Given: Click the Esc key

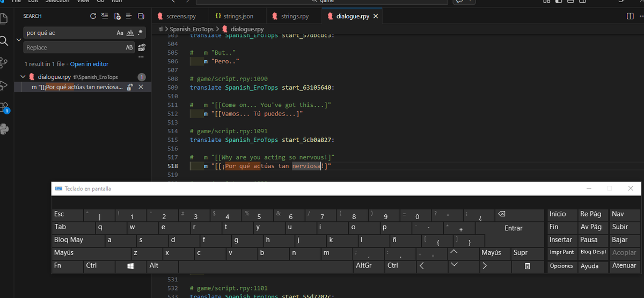Looking at the screenshot, I should click(x=68, y=215).
